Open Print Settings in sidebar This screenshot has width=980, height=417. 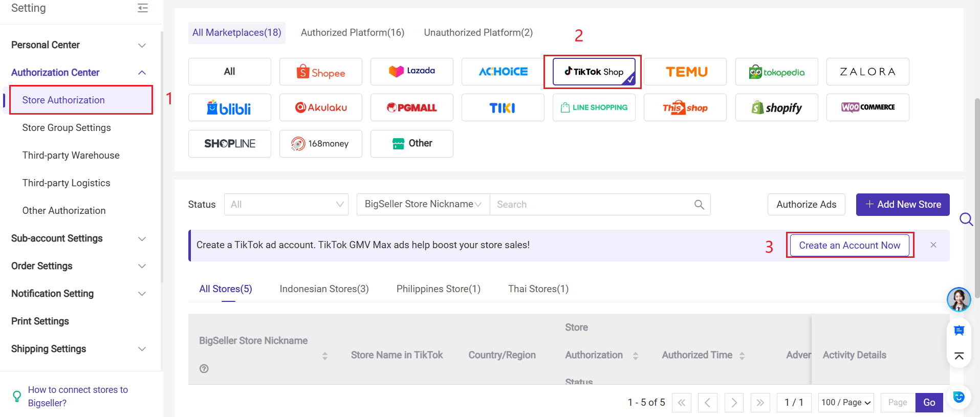(40, 321)
